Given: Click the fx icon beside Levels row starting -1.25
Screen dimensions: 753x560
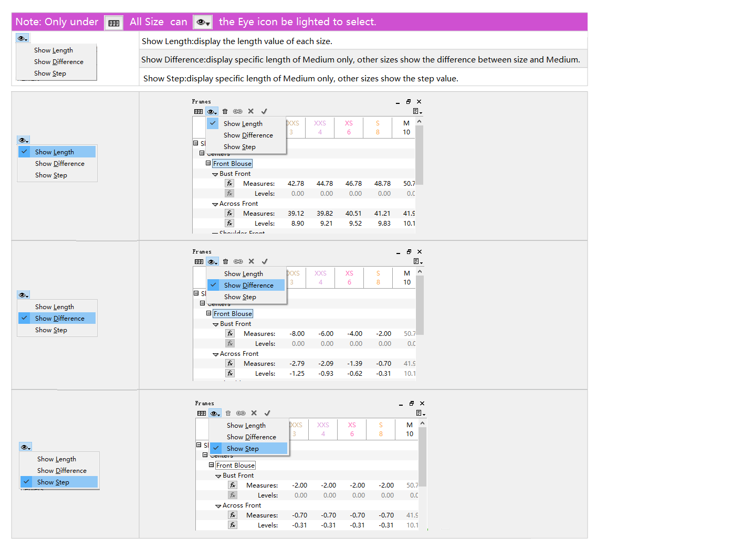Looking at the screenshot, I should tap(230, 373).
